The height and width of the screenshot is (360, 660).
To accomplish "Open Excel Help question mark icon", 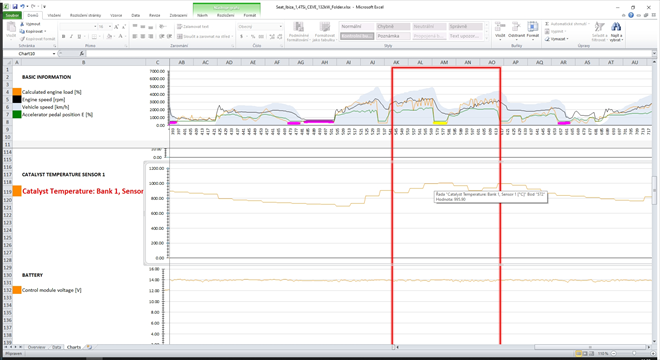I will pos(631,15).
